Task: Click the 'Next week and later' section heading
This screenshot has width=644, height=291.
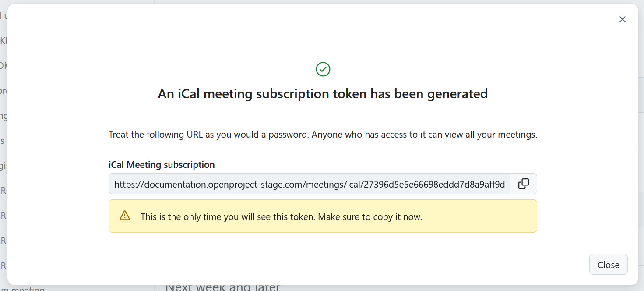Action: click(222, 287)
